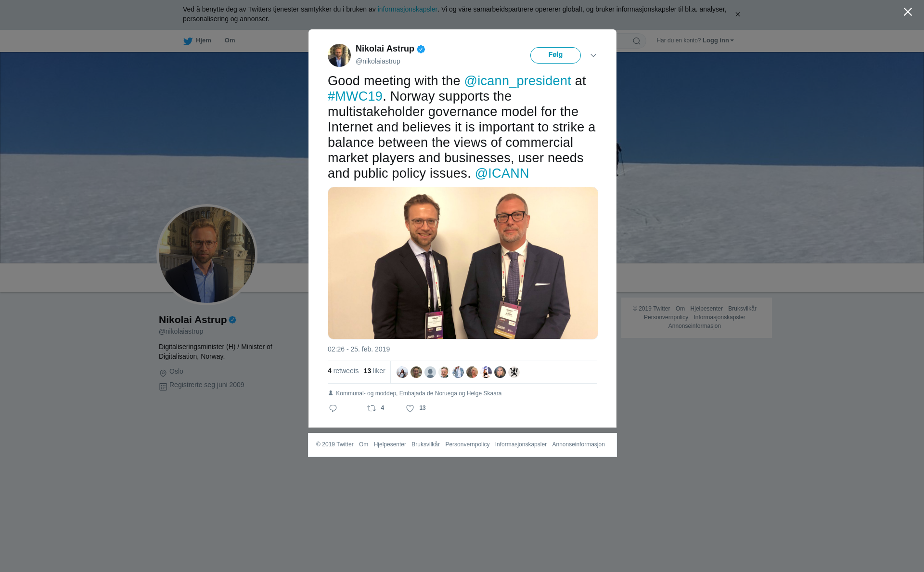Open the Om menu item
The height and width of the screenshot is (572, 924).
(x=230, y=40)
